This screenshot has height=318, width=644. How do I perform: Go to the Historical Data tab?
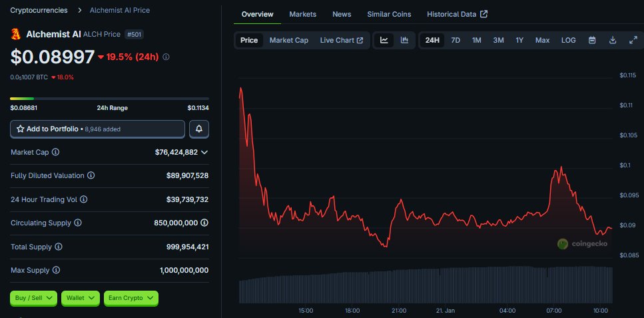point(457,14)
